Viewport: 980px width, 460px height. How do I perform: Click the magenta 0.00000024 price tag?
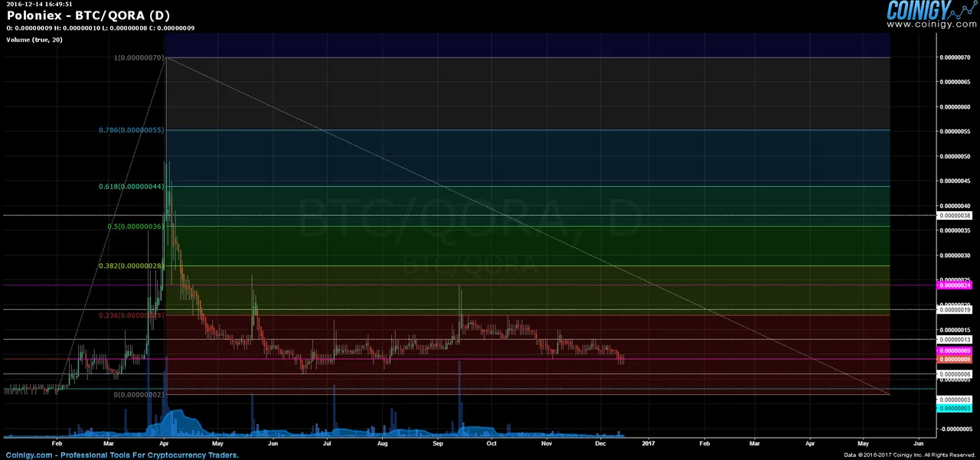click(955, 285)
